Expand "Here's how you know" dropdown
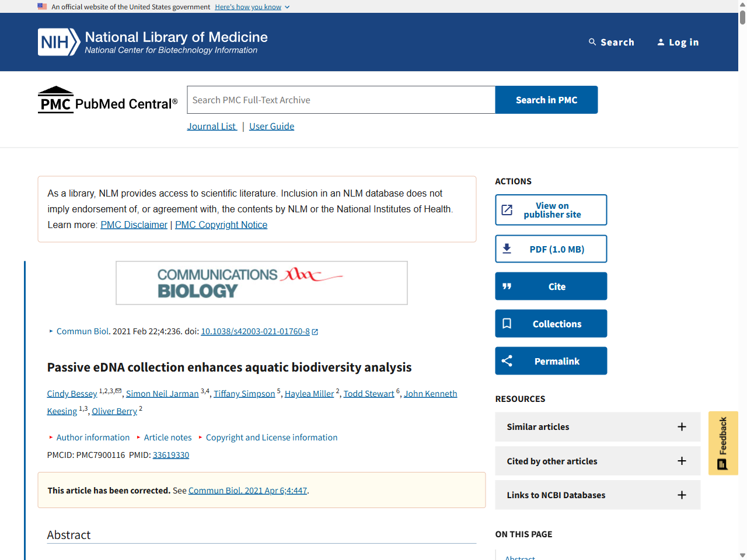Image resolution: width=747 pixels, height=560 pixels. click(252, 7)
